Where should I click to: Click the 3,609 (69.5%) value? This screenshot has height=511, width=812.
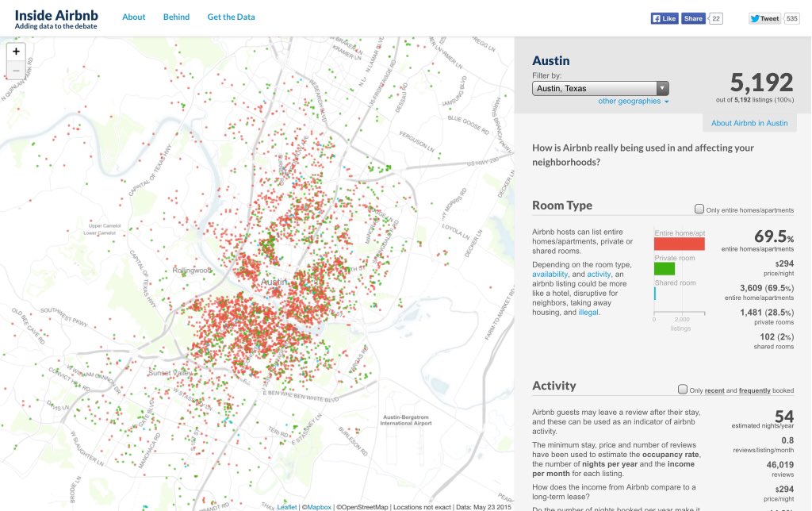767,288
